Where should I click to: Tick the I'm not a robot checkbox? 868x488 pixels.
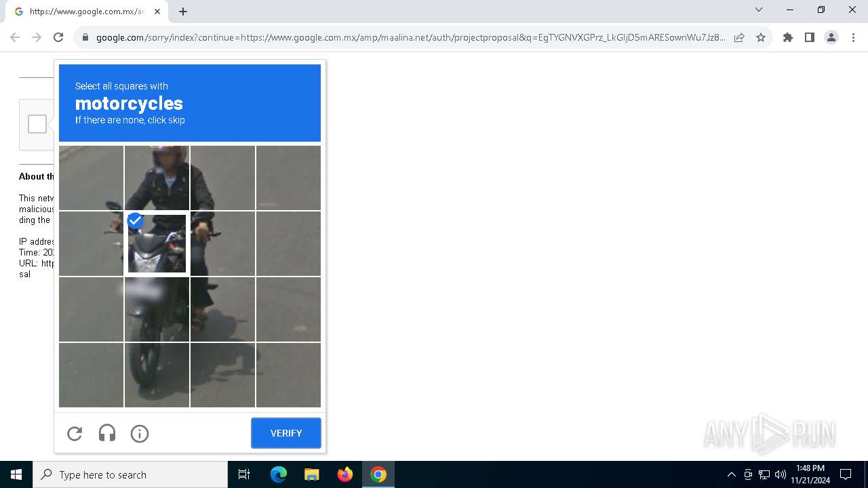click(x=37, y=124)
